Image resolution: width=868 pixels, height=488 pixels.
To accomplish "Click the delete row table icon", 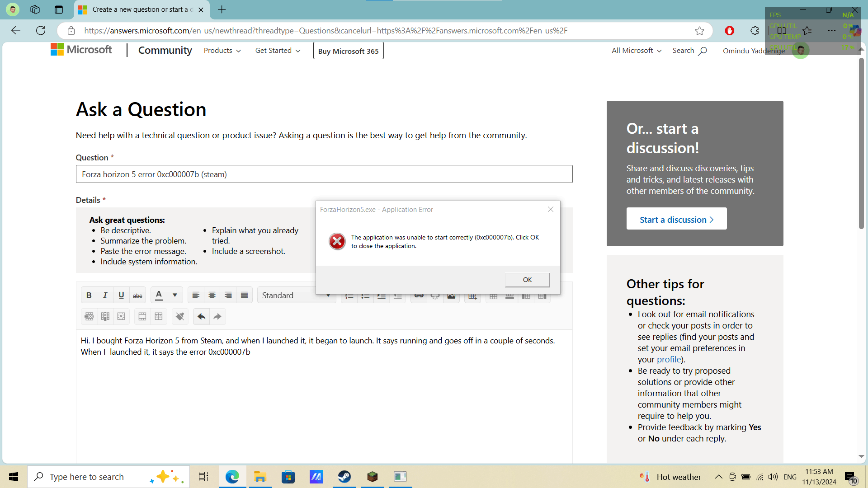I will [89, 317].
